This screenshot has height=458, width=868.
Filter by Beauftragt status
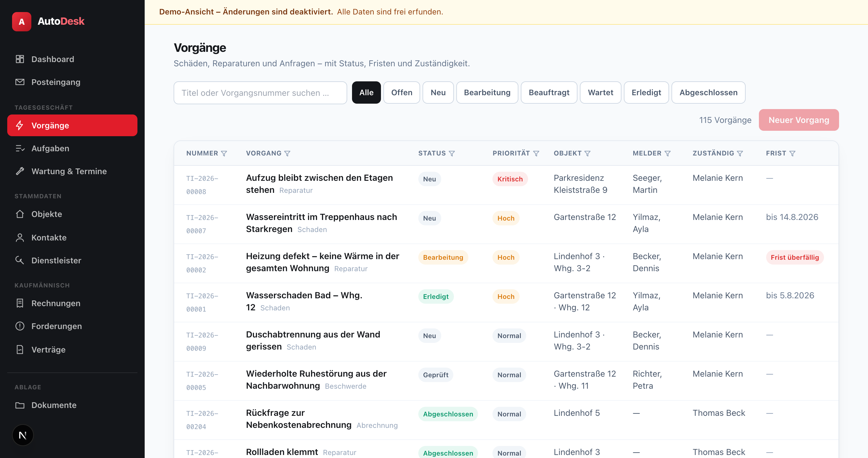[x=549, y=93]
